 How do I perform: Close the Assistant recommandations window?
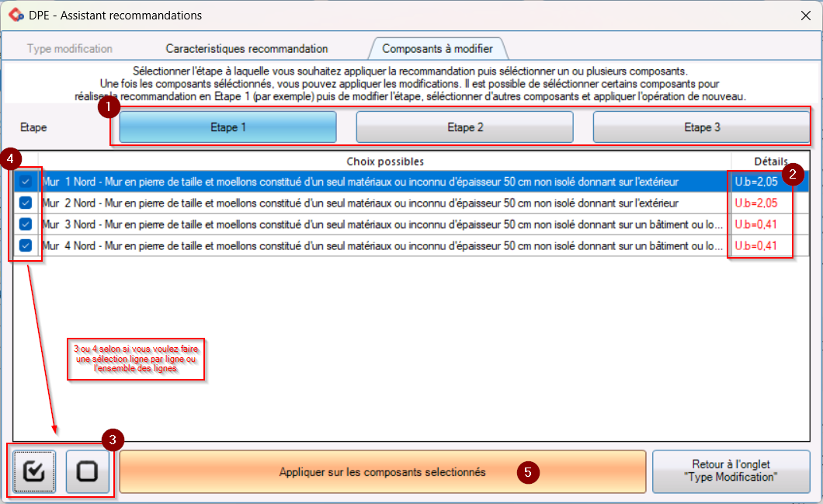[x=806, y=16]
